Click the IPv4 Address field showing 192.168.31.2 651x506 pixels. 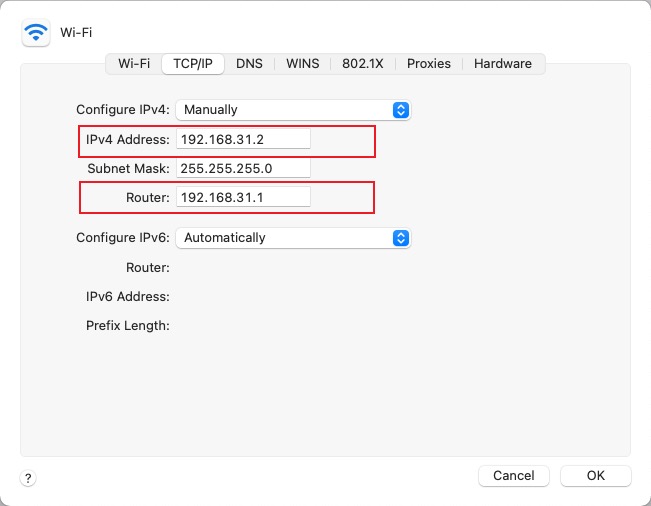tap(243, 139)
